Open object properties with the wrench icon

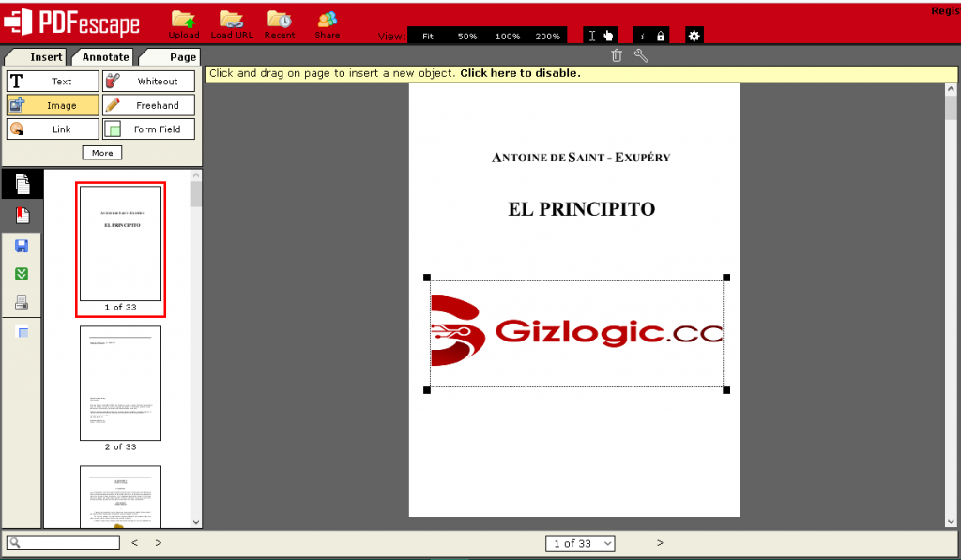640,55
